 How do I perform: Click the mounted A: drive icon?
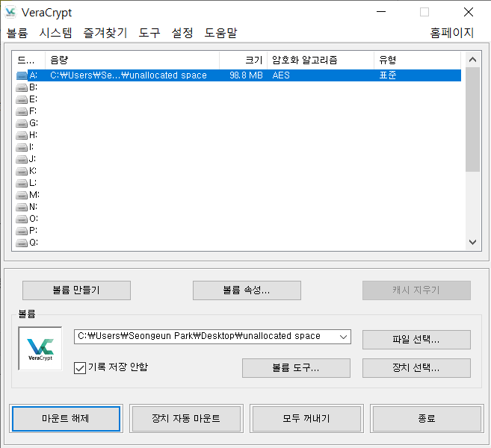pos(22,75)
